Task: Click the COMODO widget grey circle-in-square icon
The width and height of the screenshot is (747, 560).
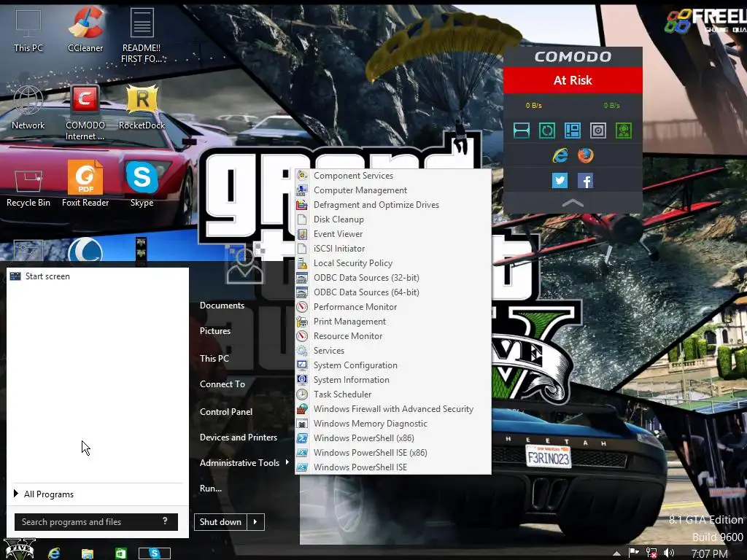Action: click(x=598, y=131)
